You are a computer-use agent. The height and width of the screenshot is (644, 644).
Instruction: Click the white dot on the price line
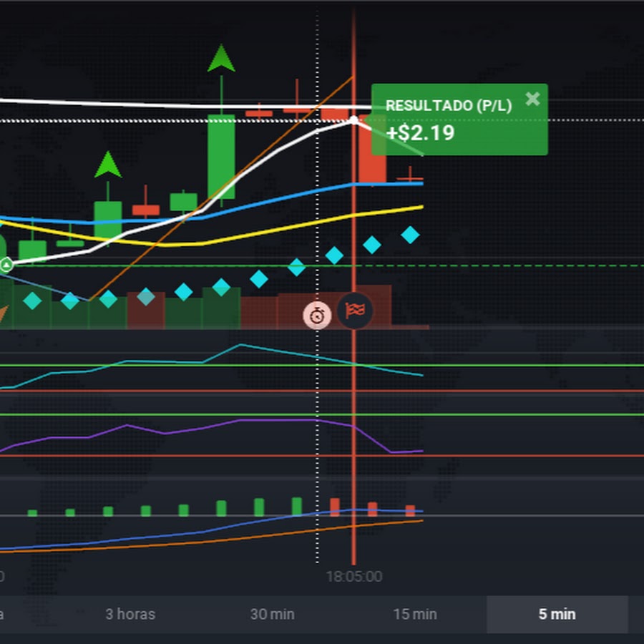point(353,120)
